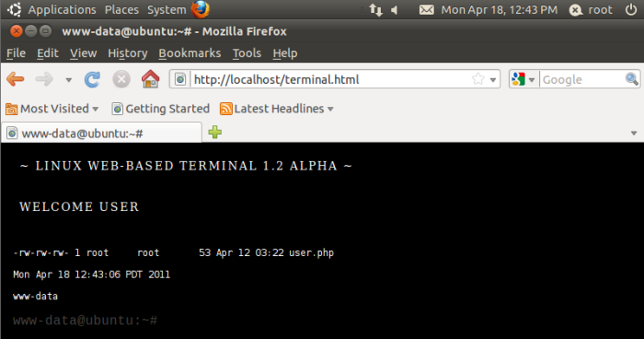Viewport: 644px width, 339px height.
Task: Minimize the Firefox window
Action: point(30,30)
